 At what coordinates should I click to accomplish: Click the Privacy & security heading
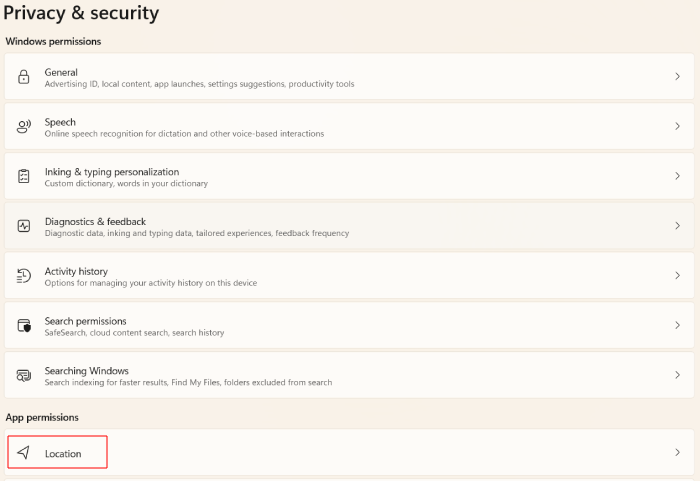(x=81, y=14)
